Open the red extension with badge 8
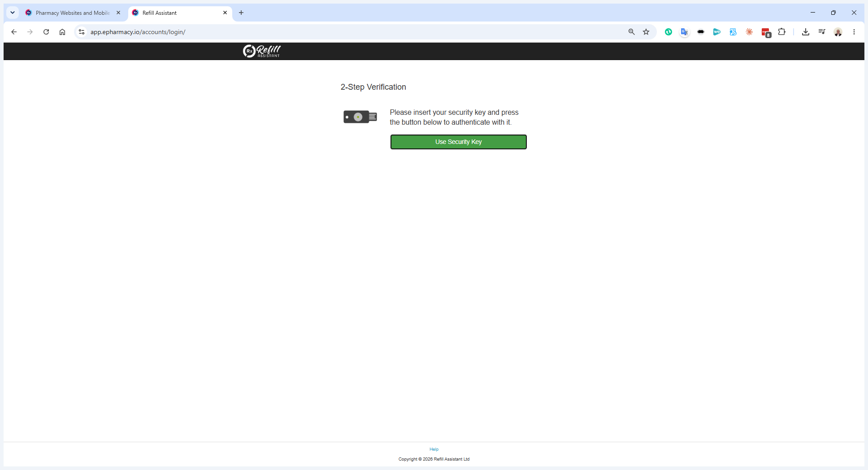Screen dimensions: 868x470 (x=766, y=32)
